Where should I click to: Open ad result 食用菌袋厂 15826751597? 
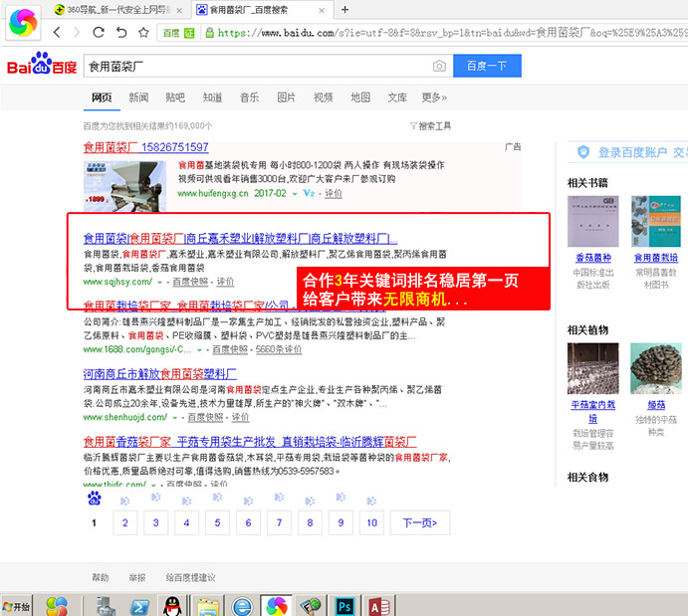pyautogui.click(x=145, y=147)
